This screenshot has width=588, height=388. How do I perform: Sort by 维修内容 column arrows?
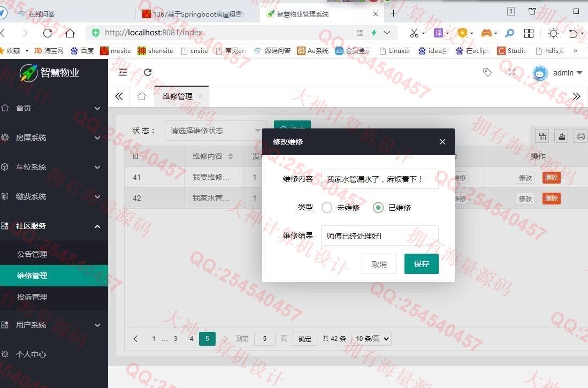coord(231,156)
